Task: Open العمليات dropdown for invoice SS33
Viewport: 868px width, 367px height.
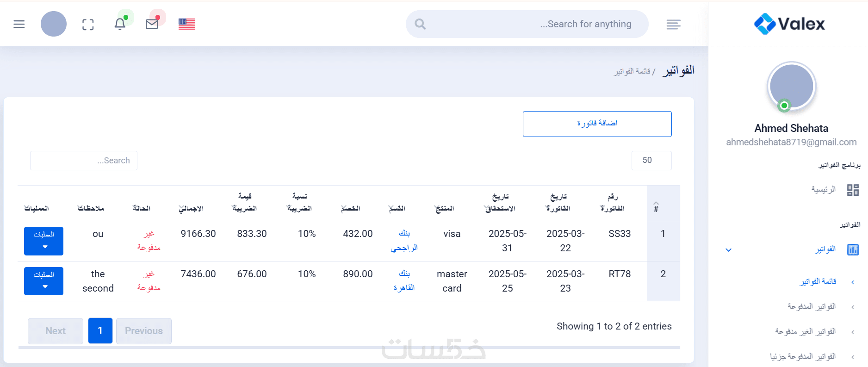Action: click(x=44, y=241)
